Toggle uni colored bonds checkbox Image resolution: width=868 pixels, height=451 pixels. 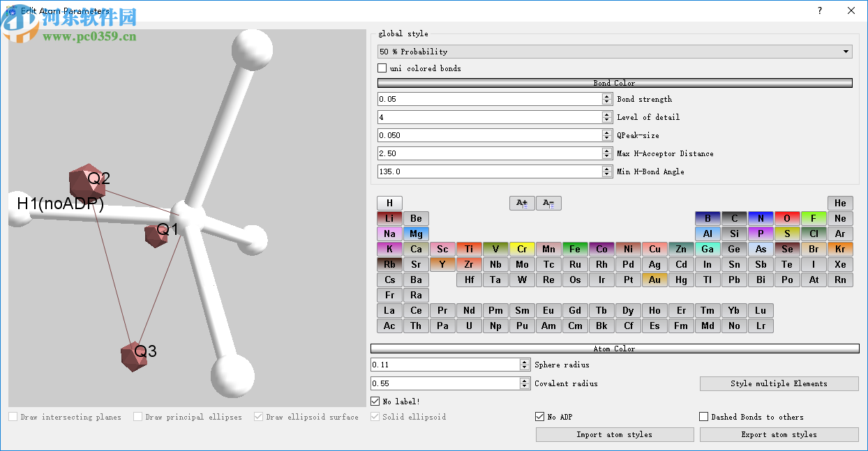[x=382, y=68]
